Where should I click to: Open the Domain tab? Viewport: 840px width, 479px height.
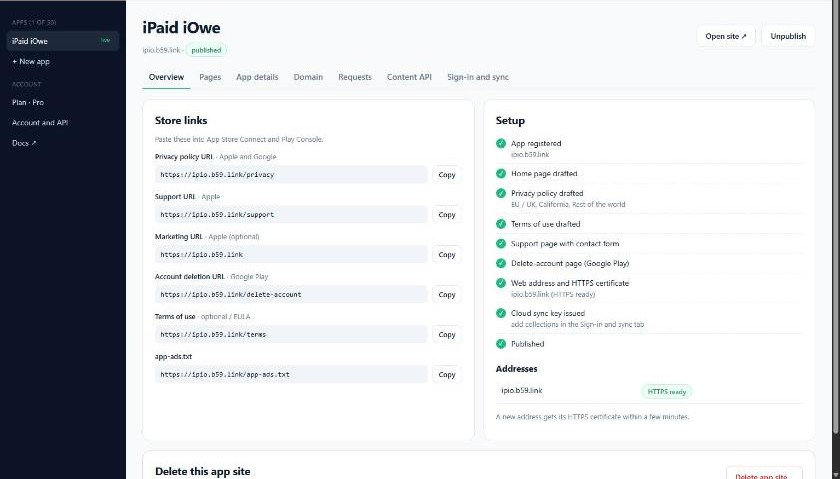click(x=308, y=77)
